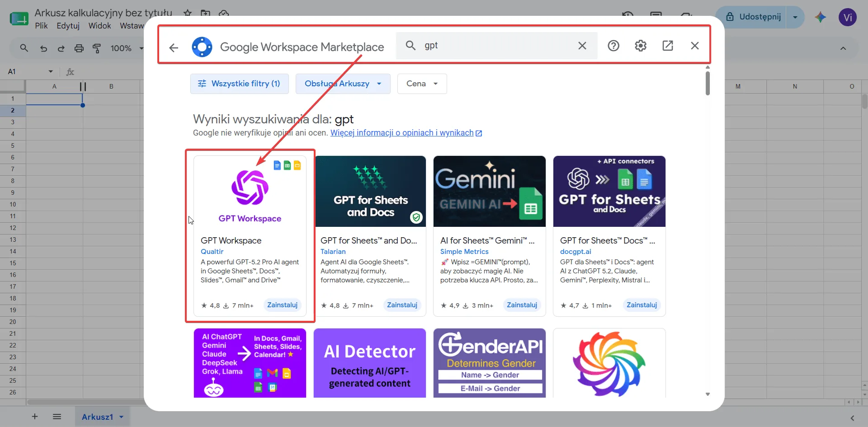Open the 100% zoom dropdown

click(x=127, y=48)
